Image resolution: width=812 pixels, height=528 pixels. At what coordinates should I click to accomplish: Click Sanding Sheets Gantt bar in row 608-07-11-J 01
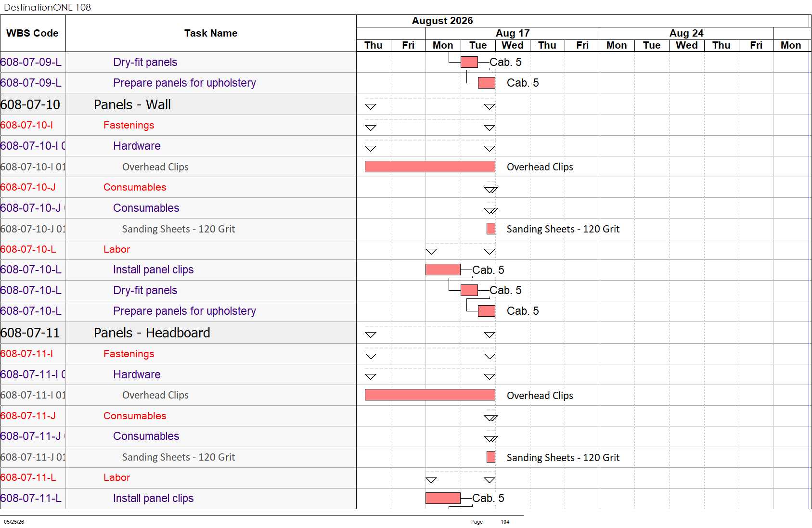click(x=491, y=457)
